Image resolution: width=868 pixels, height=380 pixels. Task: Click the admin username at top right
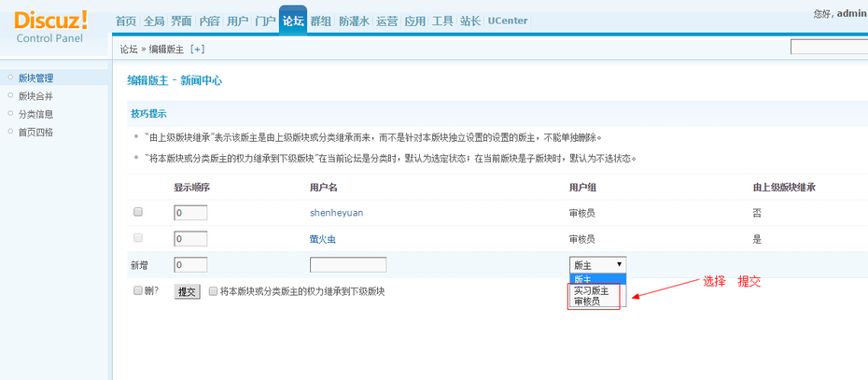pos(852,14)
